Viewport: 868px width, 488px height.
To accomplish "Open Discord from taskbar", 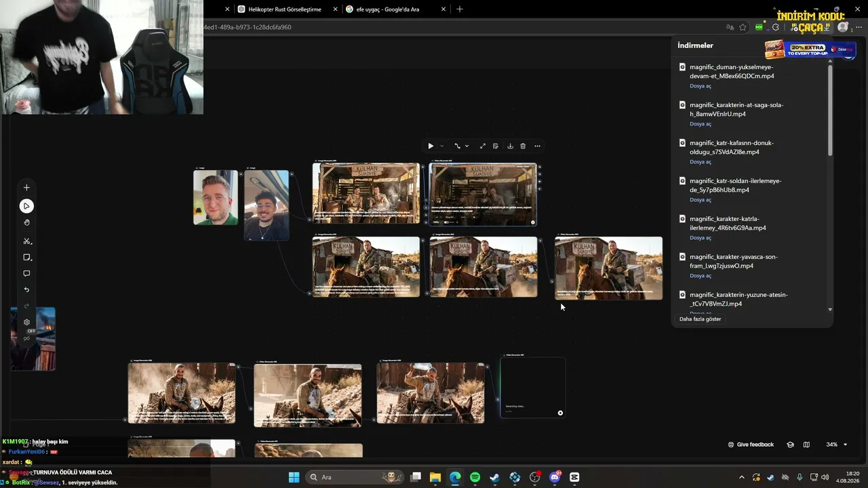I will [x=555, y=477].
